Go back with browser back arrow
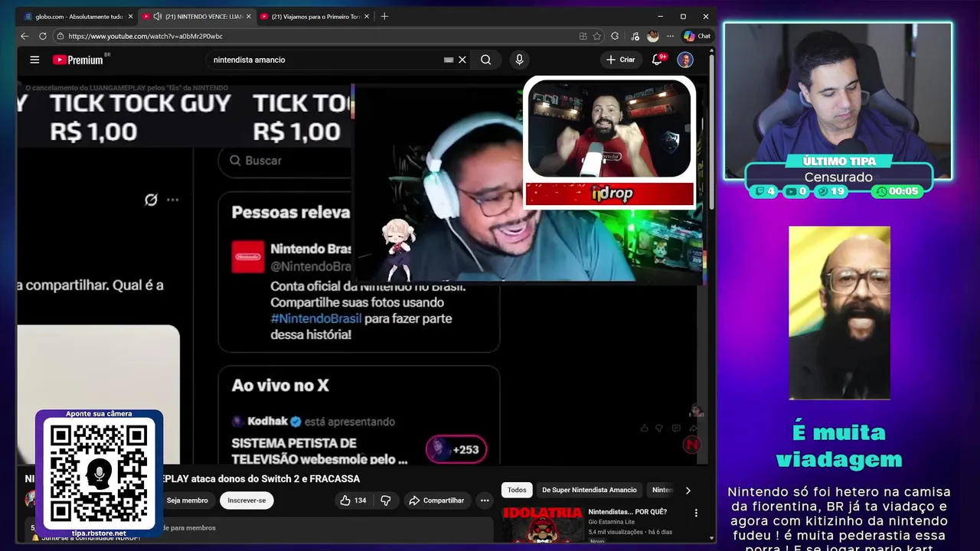The image size is (980, 551). [24, 36]
